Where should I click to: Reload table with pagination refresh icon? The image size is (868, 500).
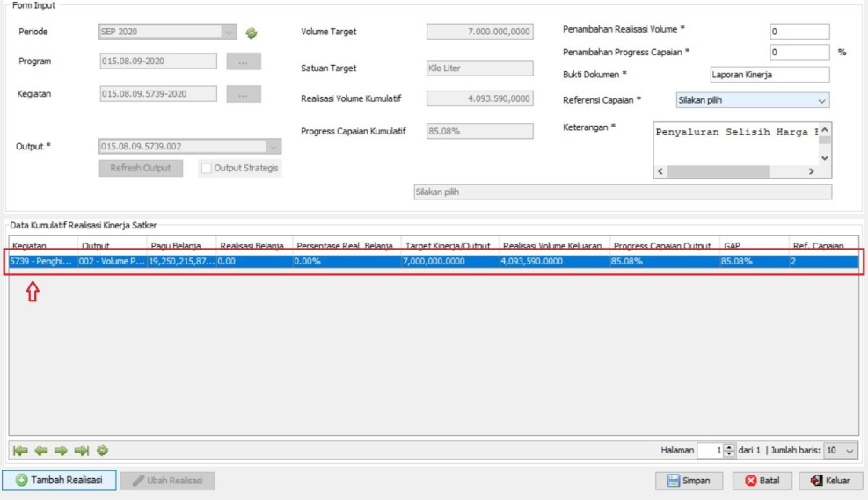[102, 450]
